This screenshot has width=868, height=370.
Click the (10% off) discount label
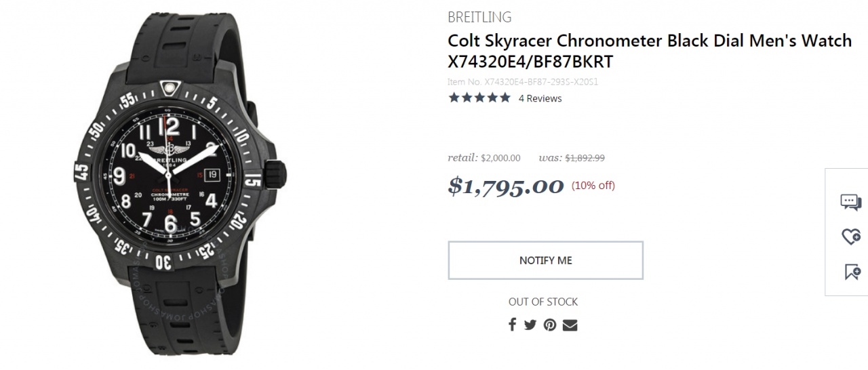click(x=593, y=186)
